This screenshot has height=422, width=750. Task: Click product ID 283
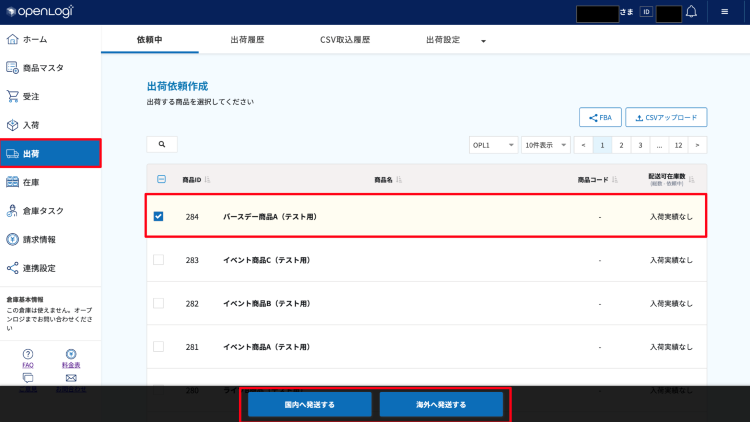[x=192, y=260]
